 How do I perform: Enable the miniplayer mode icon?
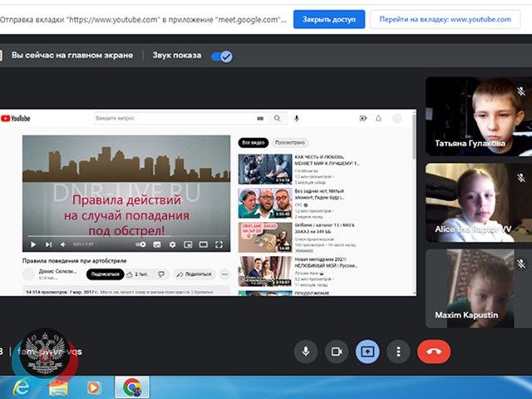(188, 244)
